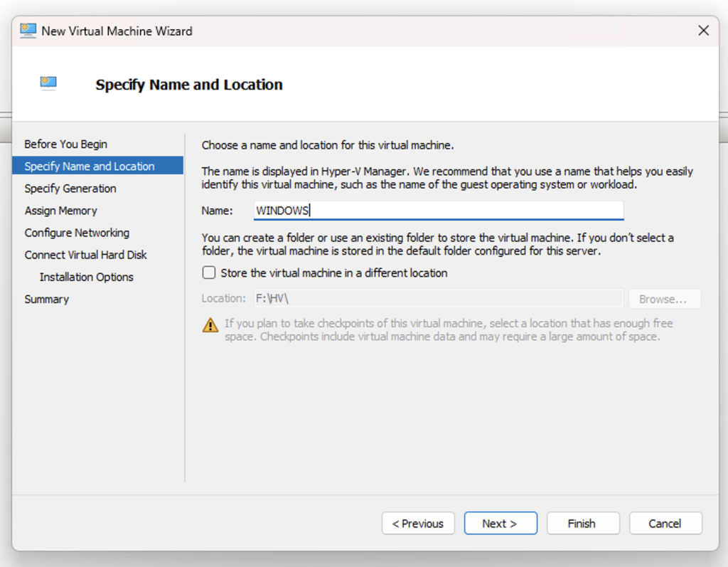This screenshot has width=728, height=567.
Task: Click the yellow warning triangle icon
Action: point(210,326)
